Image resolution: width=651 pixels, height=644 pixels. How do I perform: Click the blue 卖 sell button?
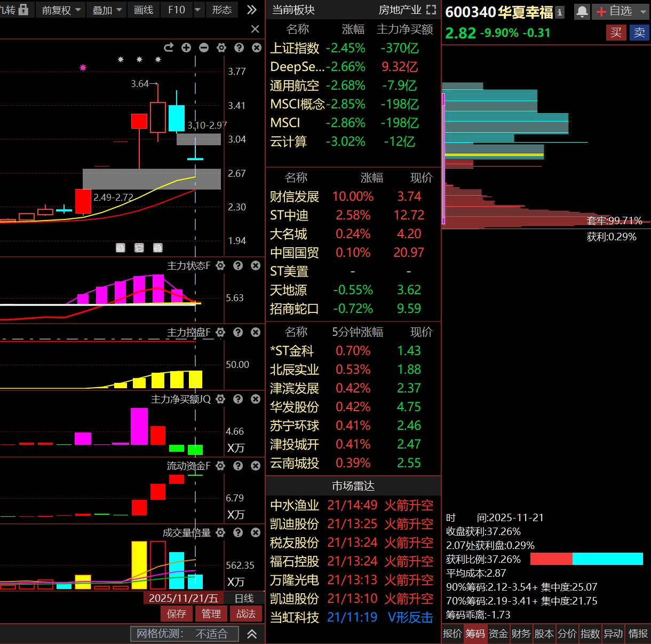(x=639, y=33)
